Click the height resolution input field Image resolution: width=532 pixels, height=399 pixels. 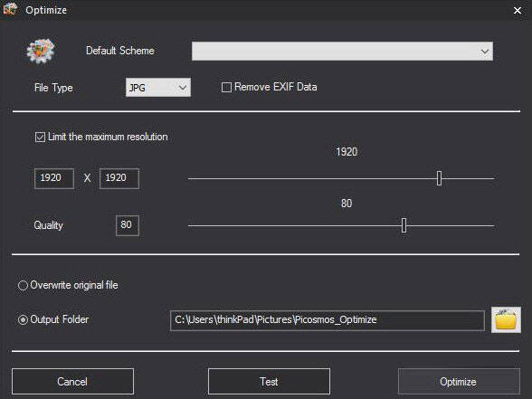click(119, 178)
